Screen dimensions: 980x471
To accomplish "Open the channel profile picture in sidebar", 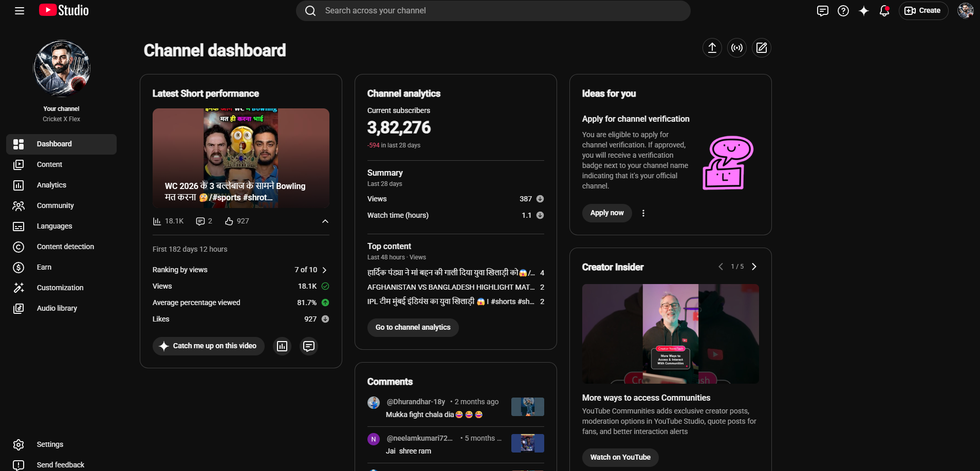I will coord(62,69).
